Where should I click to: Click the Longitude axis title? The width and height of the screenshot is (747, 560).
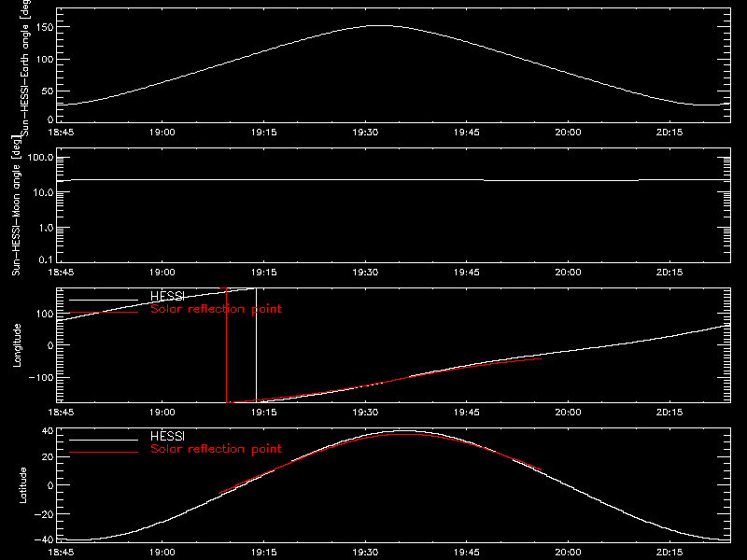pyautogui.click(x=17, y=345)
